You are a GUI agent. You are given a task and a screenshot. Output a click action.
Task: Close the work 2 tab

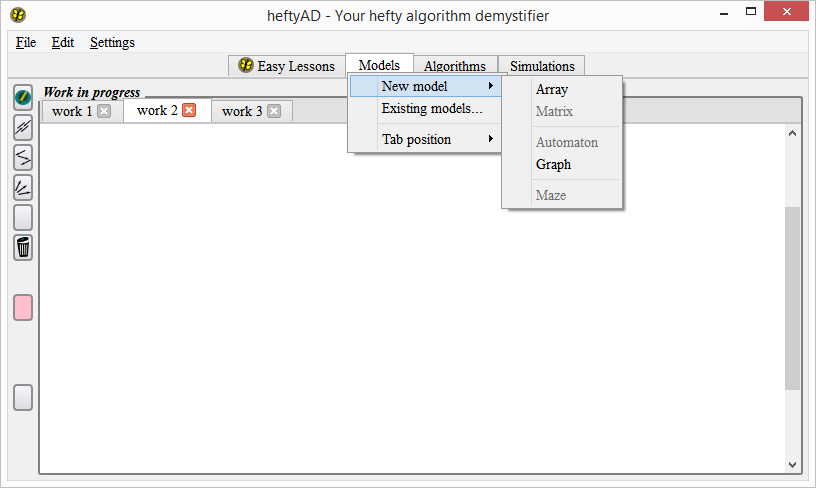(x=189, y=110)
